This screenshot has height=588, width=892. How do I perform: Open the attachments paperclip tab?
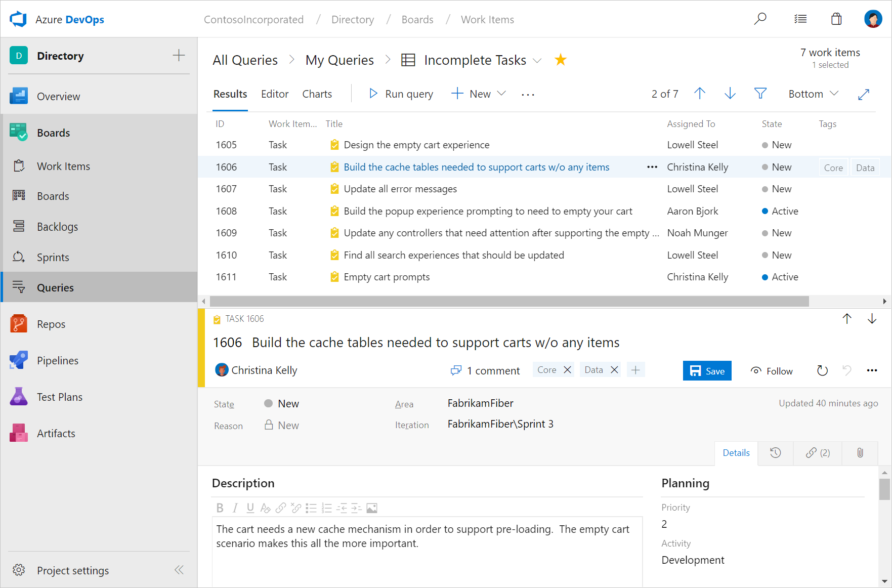(860, 453)
